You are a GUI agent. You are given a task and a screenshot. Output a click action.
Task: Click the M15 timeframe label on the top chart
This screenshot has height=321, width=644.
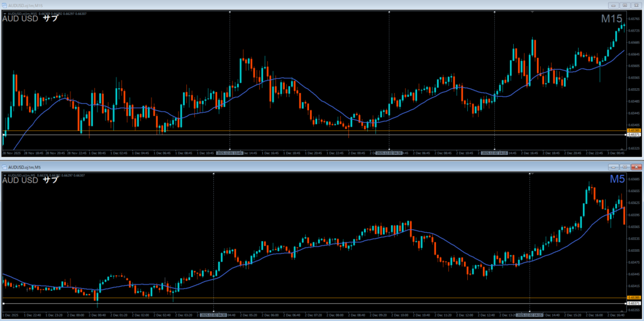[x=611, y=19]
